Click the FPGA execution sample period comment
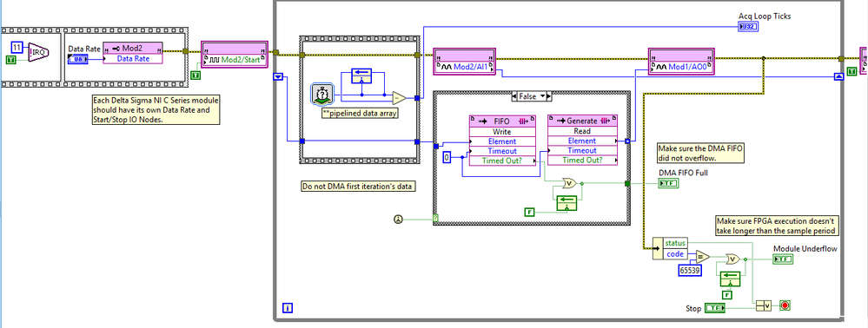This screenshot has width=868, height=328. coord(778,226)
